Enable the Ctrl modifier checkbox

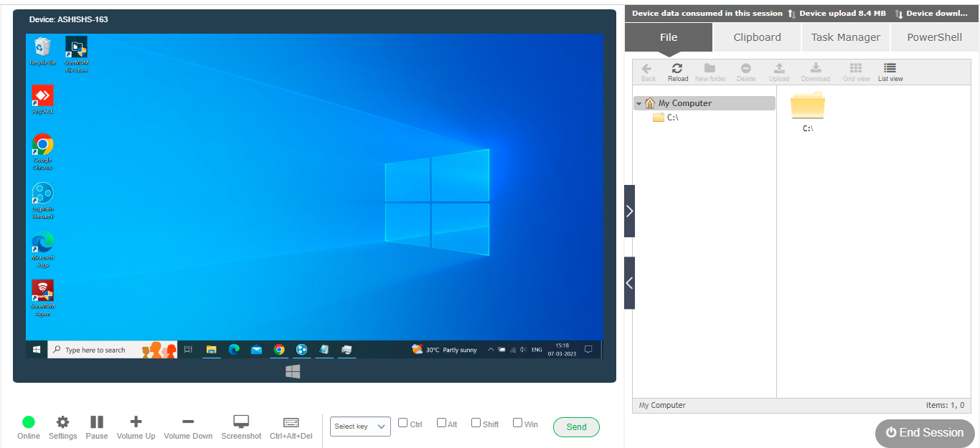[403, 423]
